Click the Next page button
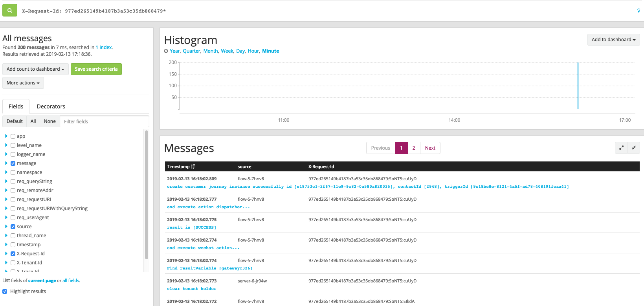Image resolution: width=644 pixels, height=306 pixels. click(x=430, y=148)
